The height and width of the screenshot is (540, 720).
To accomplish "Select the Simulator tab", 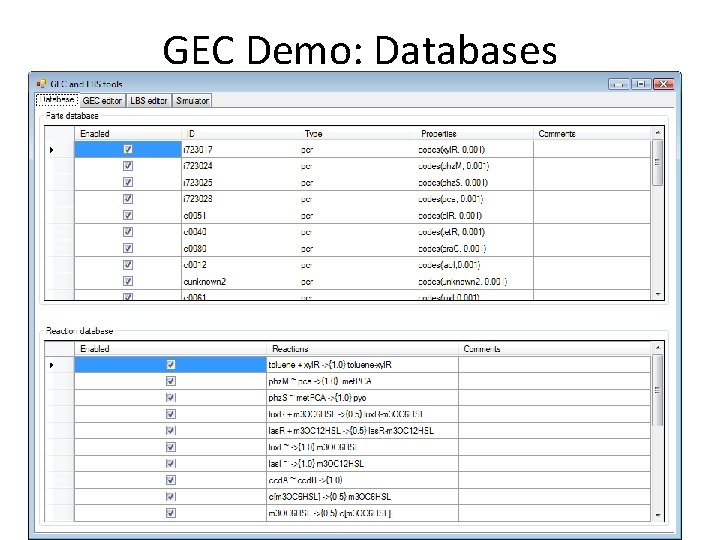I will tap(192, 101).
